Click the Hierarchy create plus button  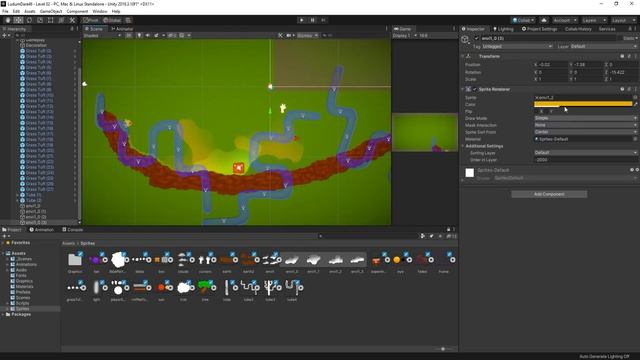(4, 36)
